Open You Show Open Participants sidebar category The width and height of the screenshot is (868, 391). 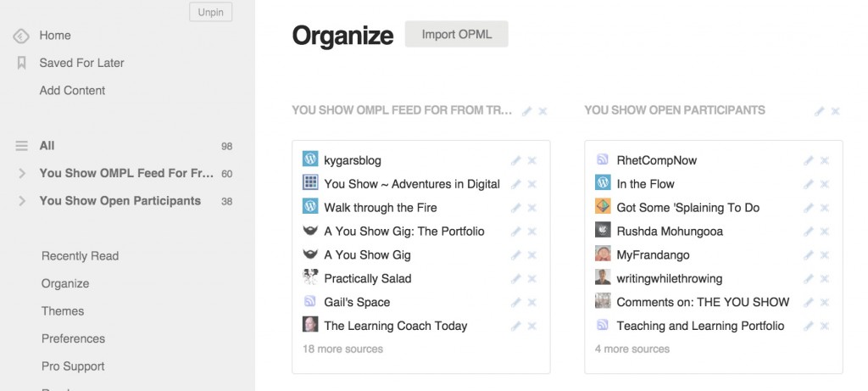[x=120, y=201]
